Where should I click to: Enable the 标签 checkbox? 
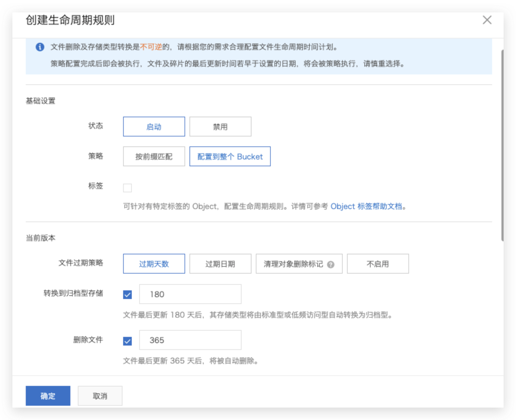[127, 188]
